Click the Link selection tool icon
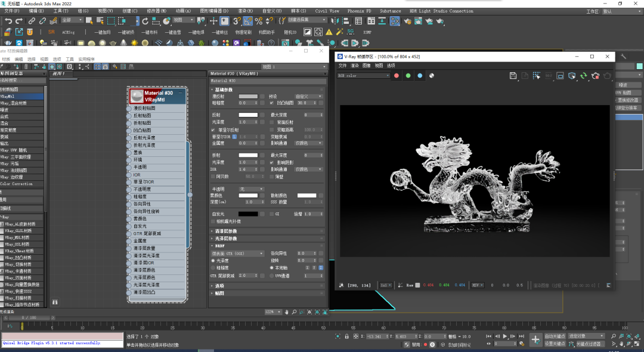 tap(32, 21)
